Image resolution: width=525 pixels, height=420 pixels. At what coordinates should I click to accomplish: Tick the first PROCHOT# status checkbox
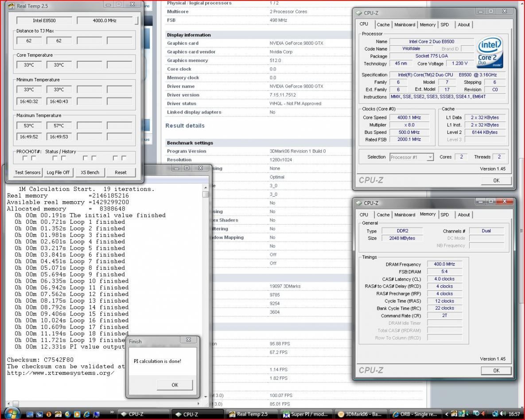point(25,158)
